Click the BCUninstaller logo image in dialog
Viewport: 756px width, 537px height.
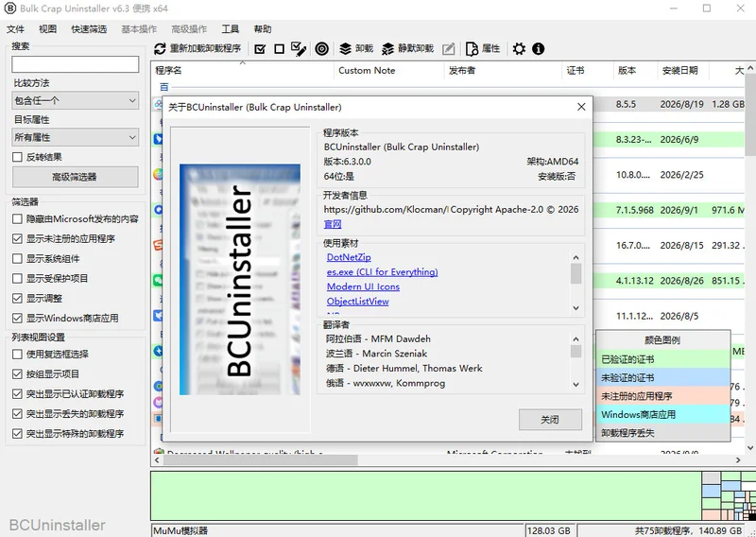tap(240, 279)
